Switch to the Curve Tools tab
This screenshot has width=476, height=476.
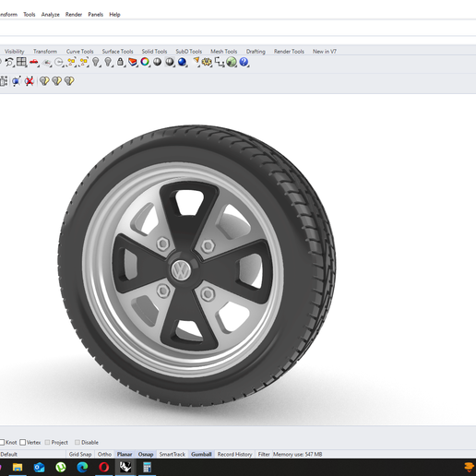tap(79, 52)
